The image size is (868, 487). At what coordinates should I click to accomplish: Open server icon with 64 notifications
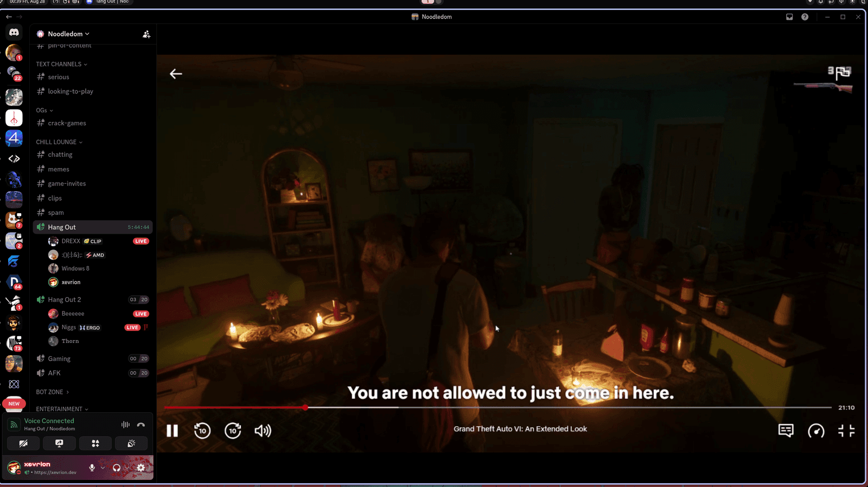pos(14,282)
